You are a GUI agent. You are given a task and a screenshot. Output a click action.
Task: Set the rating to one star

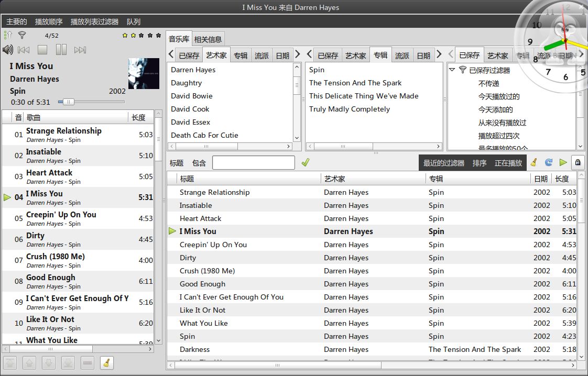tap(125, 36)
